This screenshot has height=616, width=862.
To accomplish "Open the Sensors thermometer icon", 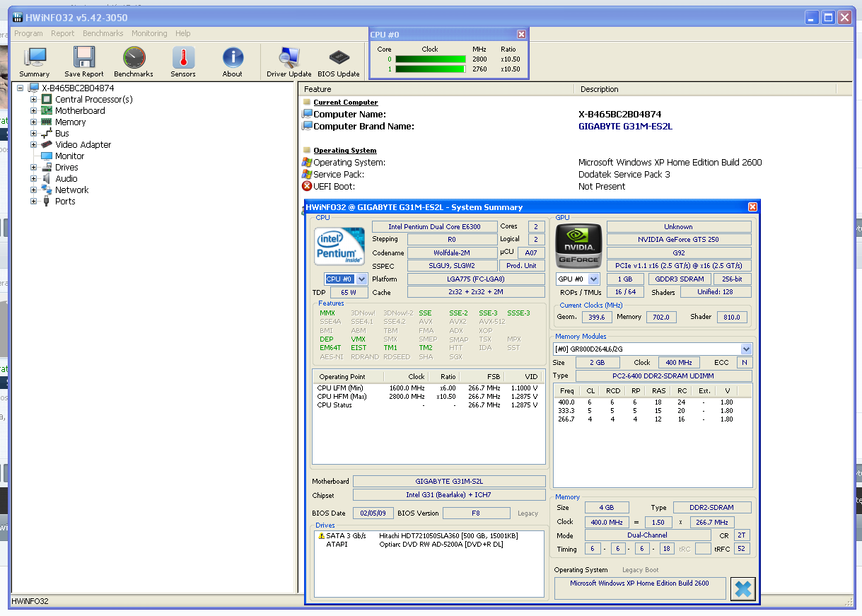I will 183,58.
